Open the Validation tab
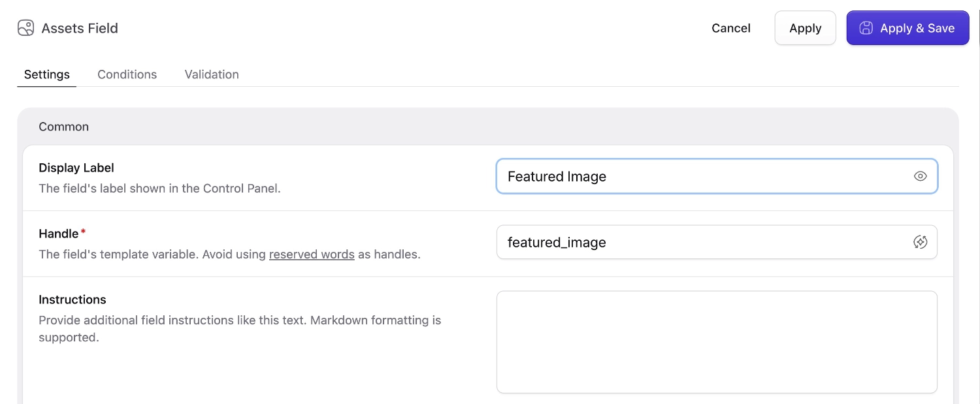 tap(211, 74)
